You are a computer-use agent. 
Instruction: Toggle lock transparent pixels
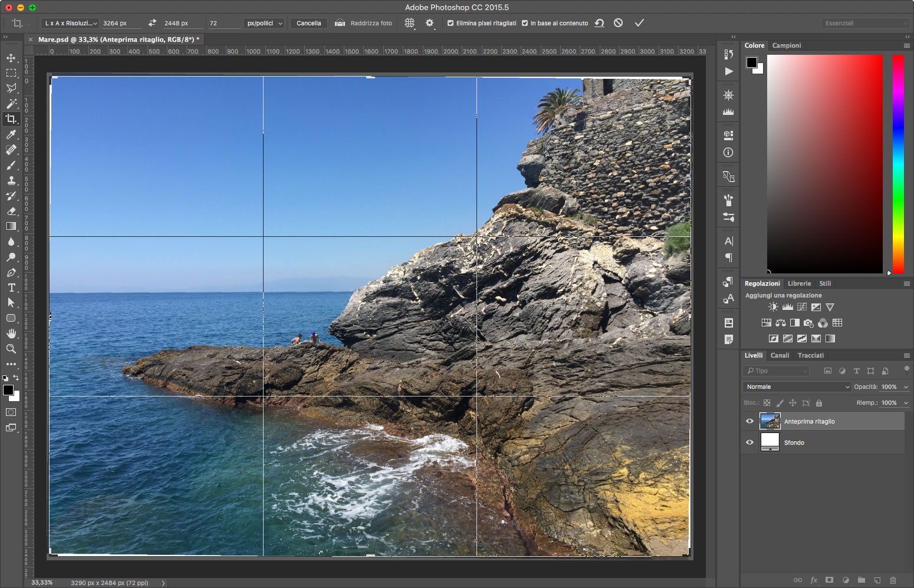767,403
